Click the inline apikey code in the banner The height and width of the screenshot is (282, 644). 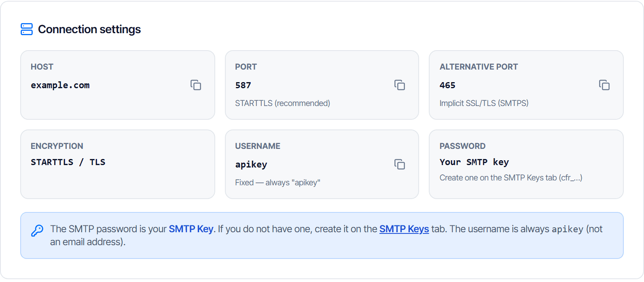(568, 229)
